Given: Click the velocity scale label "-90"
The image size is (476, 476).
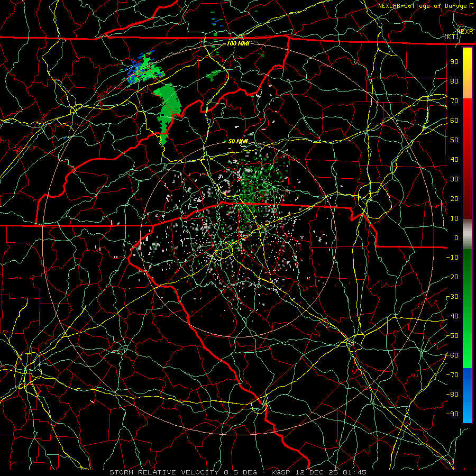Looking at the screenshot, I should click(452, 414).
